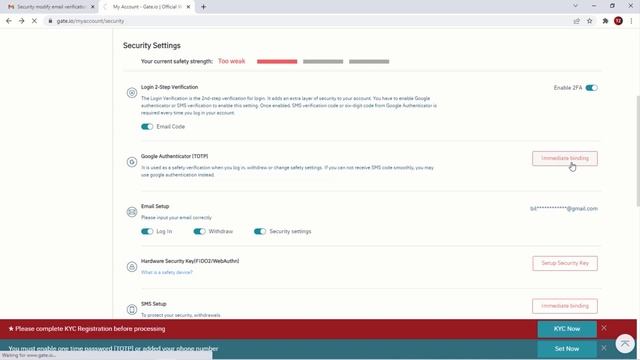This screenshot has width=640, height=360.
Task: Share this page icon
Action: click(576, 21)
